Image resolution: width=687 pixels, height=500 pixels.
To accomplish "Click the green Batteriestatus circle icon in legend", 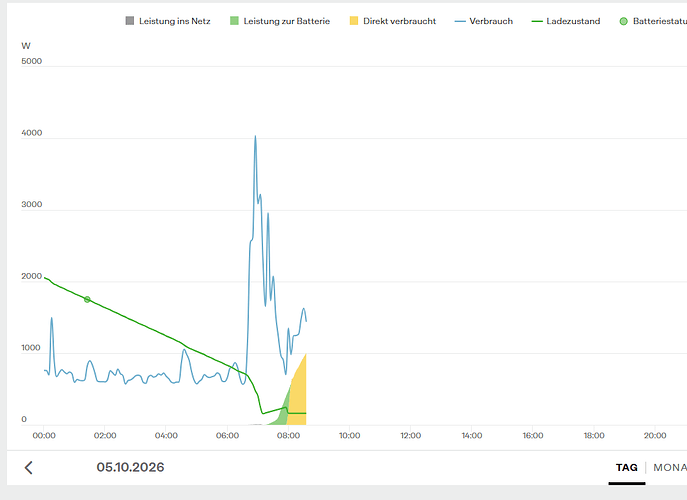I will pos(623,21).
